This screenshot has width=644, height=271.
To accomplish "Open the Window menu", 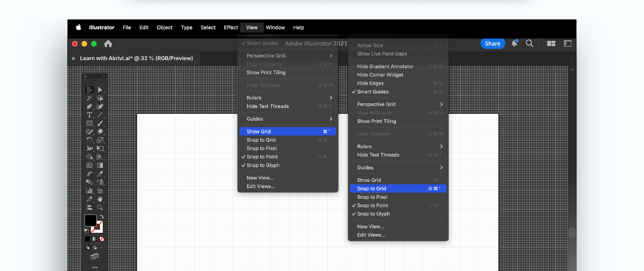I will pyautogui.click(x=275, y=27).
